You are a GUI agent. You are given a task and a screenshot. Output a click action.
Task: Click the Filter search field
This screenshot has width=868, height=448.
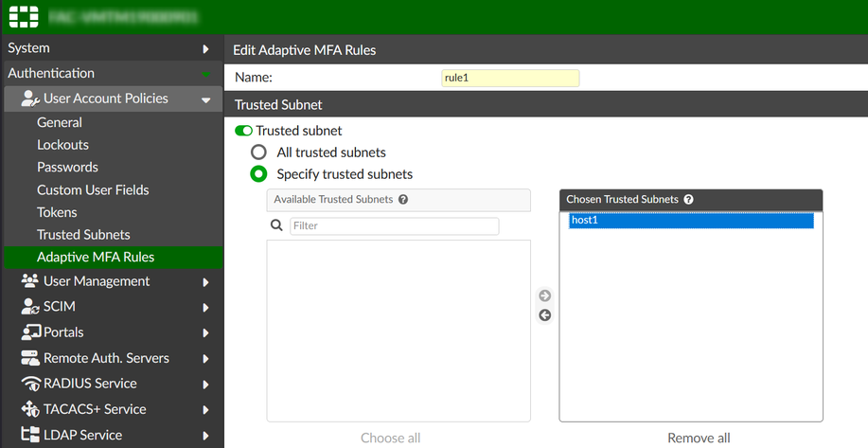click(x=394, y=226)
